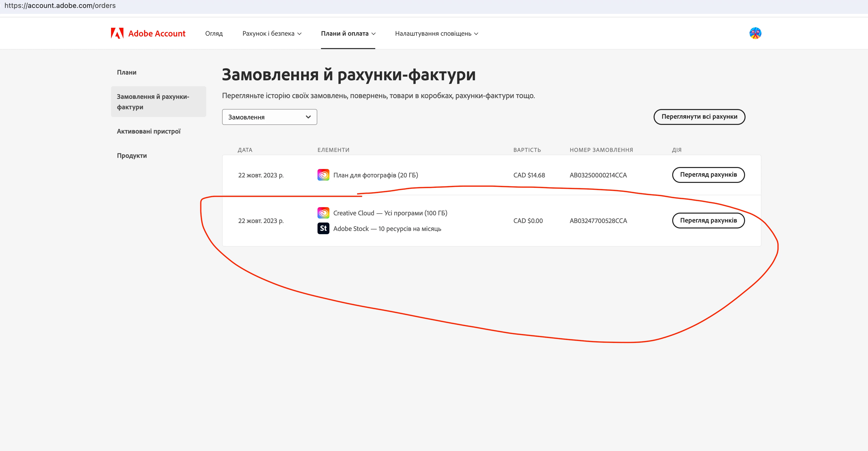
Task: Click the Adobe Account title link
Action: pyautogui.click(x=157, y=34)
